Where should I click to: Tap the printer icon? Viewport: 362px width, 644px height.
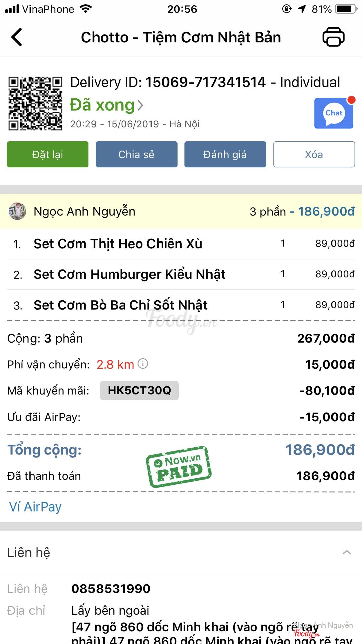click(333, 37)
